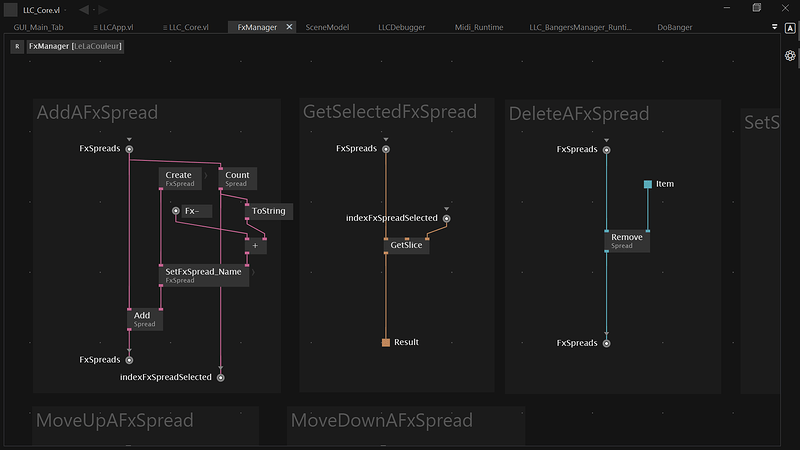Select the Remove Spread node
Viewport: 800px width, 450px height.
[627, 240]
